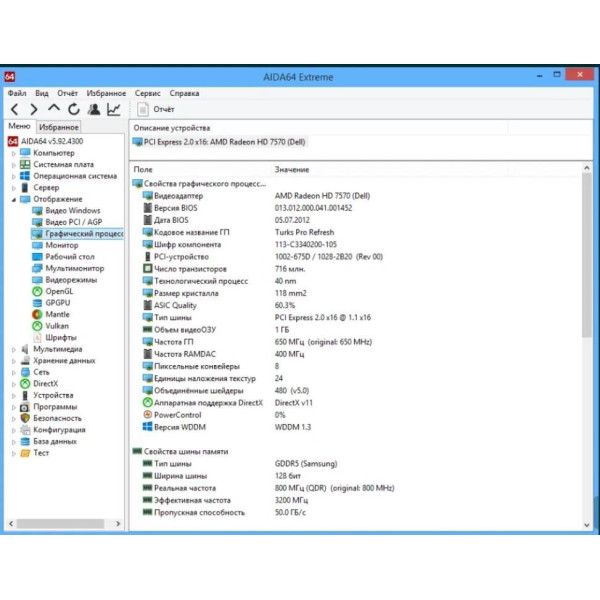Screen dimensions: 600x600
Task: Expand the Сеть tree node
Action: (14, 372)
